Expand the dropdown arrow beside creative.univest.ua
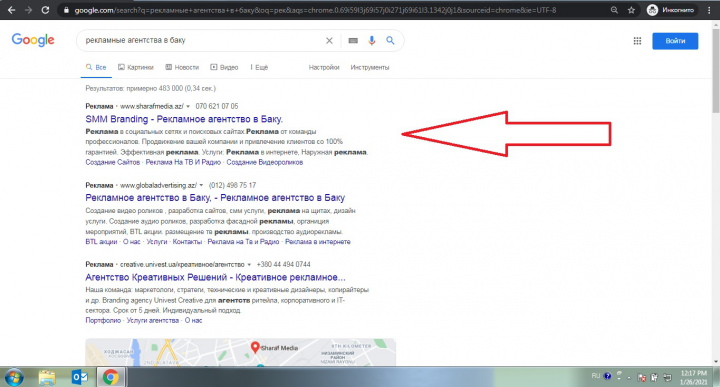The height and width of the screenshot is (387, 720). click(249, 264)
